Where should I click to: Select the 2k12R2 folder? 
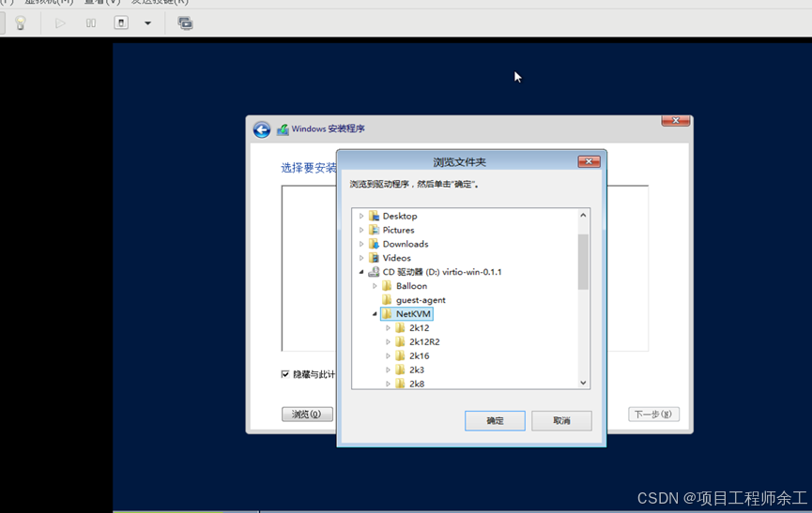pos(424,341)
